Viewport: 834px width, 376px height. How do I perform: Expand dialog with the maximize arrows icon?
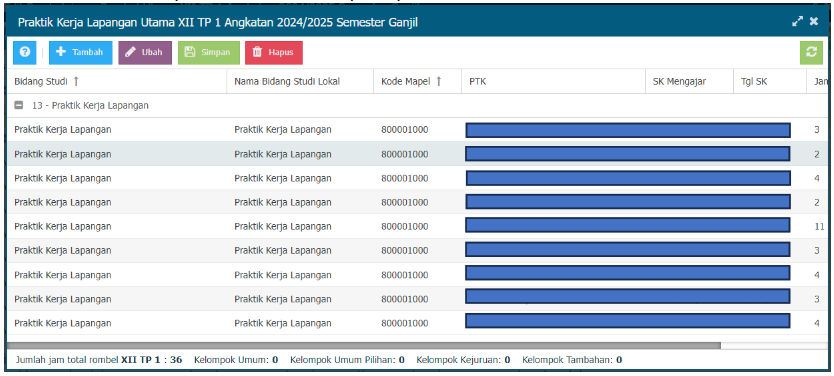point(797,22)
